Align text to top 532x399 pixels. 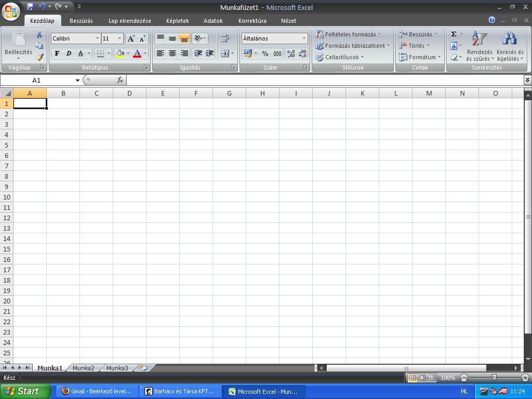161,38
